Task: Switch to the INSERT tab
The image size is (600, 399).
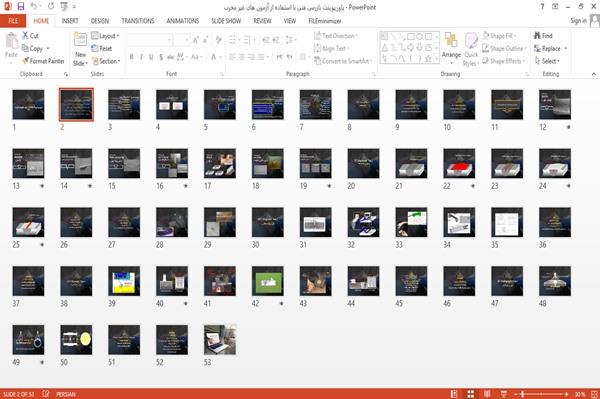Action: click(x=70, y=21)
